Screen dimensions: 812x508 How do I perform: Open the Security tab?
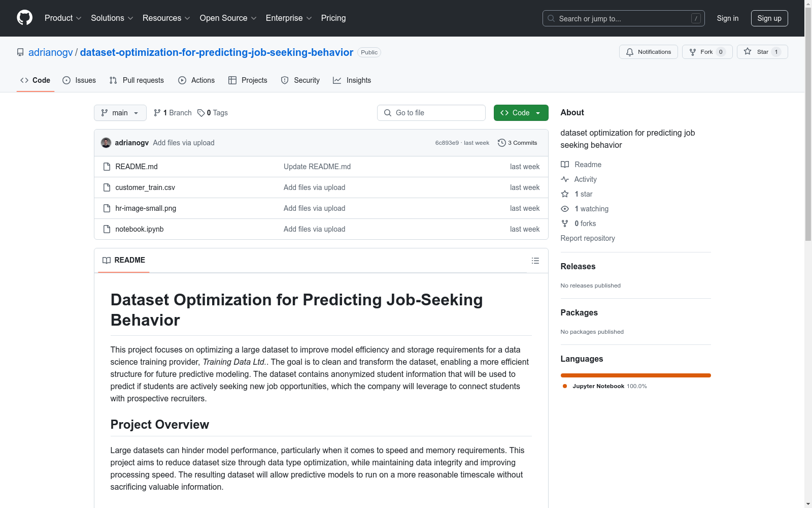pos(300,80)
